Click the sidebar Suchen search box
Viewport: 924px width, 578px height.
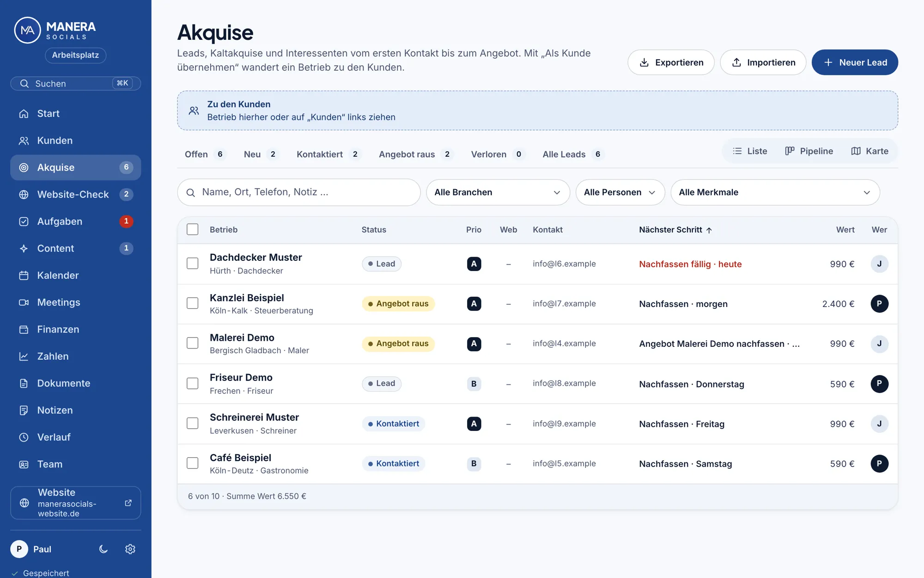pyautogui.click(x=75, y=84)
